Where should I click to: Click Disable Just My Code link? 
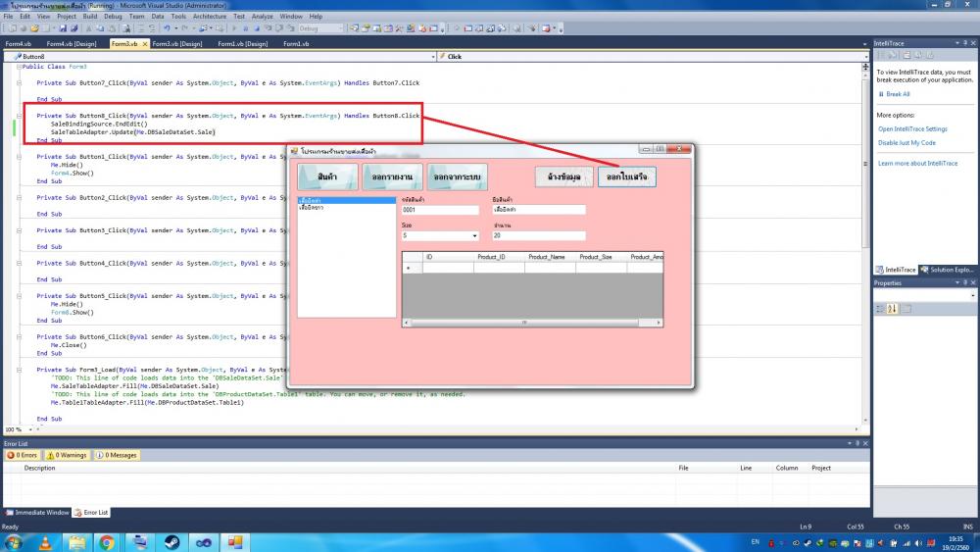(906, 143)
